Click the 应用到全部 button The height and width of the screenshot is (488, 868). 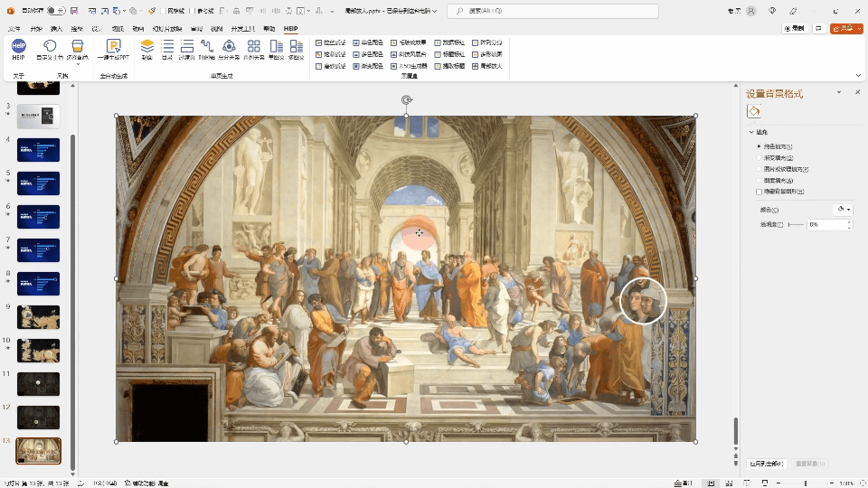[767, 464]
